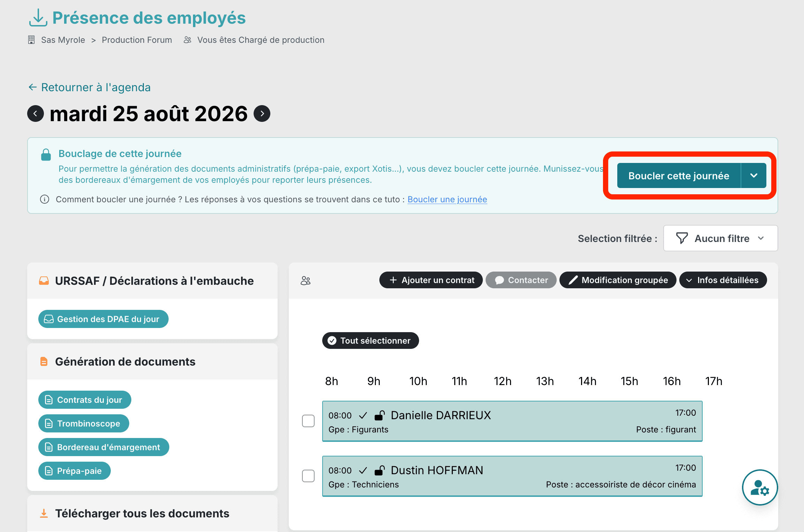Image resolution: width=804 pixels, height=532 pixels.
Task: Open the Aucun filtre dropdown
Action: (720, 238)
